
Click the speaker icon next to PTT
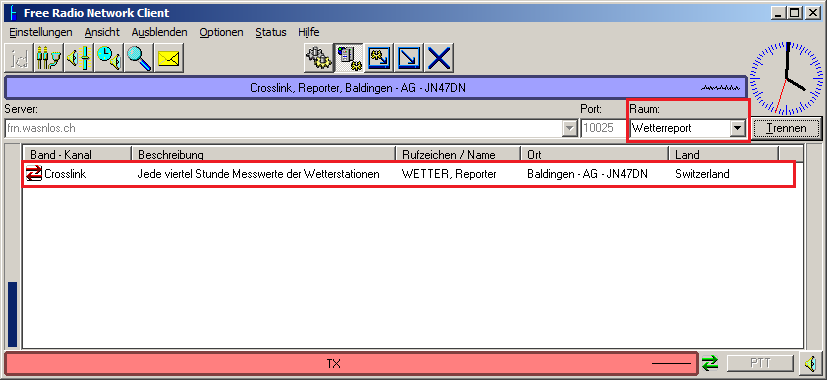pyautogui.click(x=810, y=363)
